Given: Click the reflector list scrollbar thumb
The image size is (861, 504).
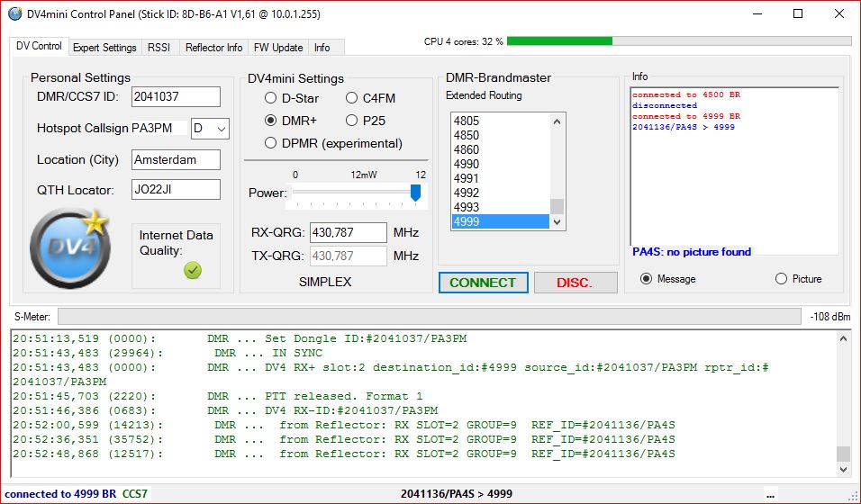Looking at the screenshot, I should pos(557,206).
